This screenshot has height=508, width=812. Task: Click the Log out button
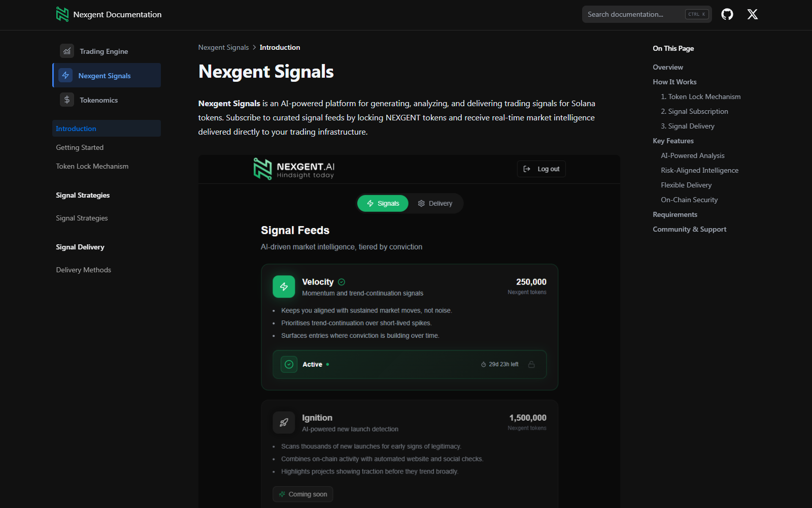(541, 169)
